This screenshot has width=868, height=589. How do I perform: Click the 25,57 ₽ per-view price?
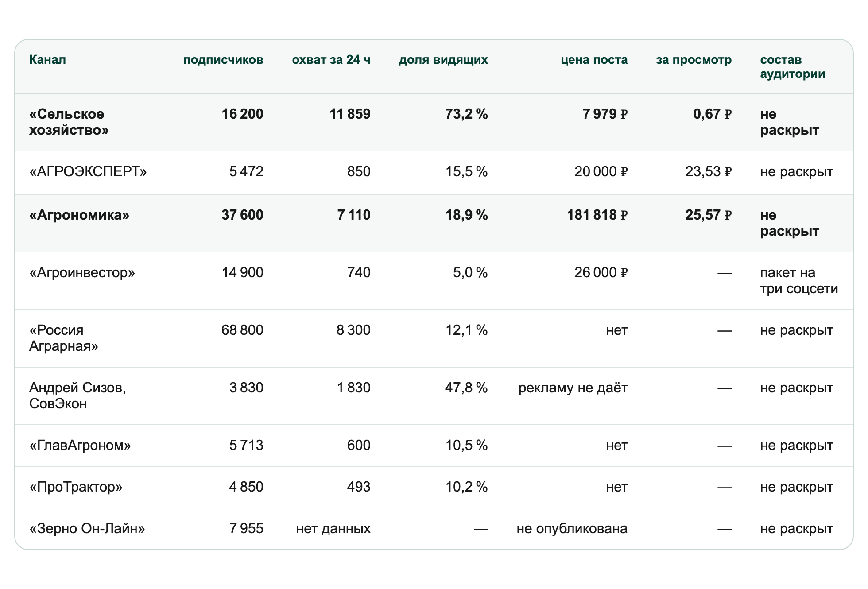point(709,215)
